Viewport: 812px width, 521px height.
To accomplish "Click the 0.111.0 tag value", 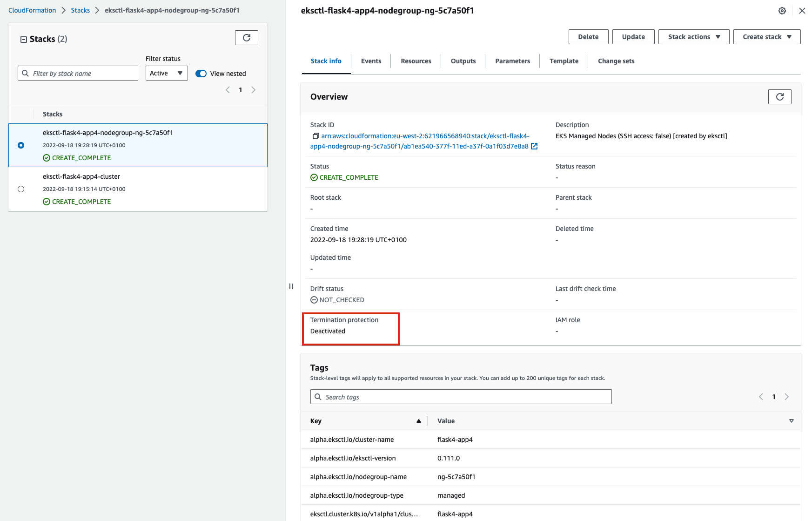I will [449, 458].
